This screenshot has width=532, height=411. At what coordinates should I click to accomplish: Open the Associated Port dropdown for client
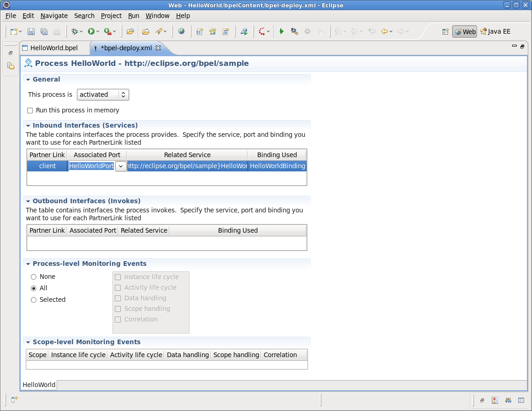tap(121, 166)
